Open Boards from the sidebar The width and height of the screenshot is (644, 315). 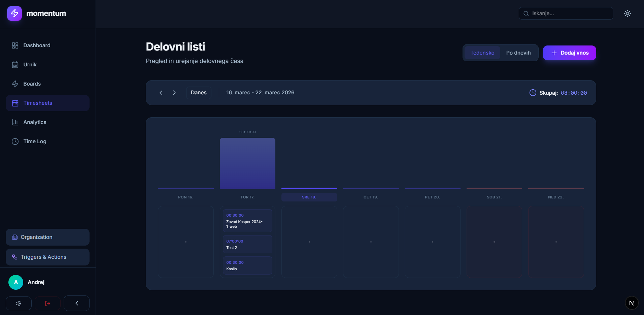(32, 84)
